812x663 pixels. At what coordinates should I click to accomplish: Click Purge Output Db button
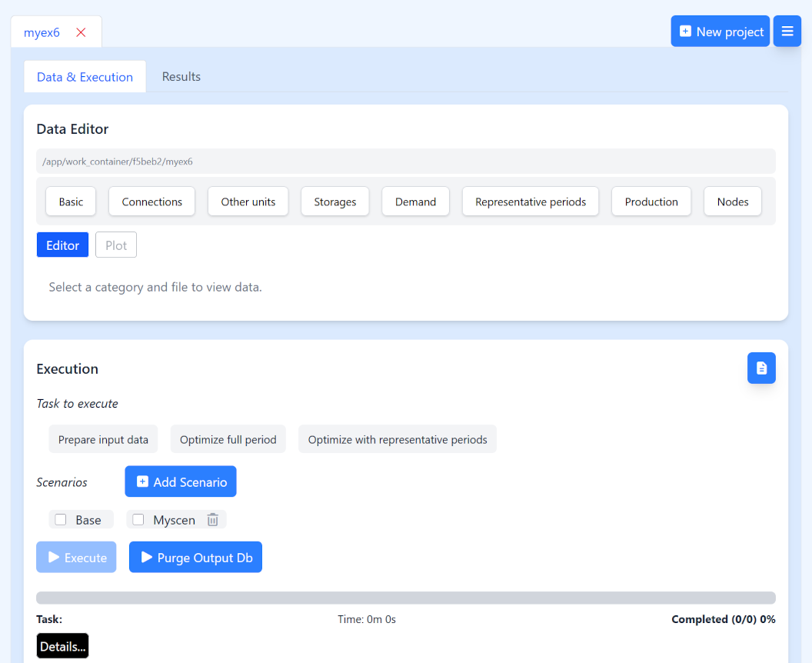pos(195,558)
